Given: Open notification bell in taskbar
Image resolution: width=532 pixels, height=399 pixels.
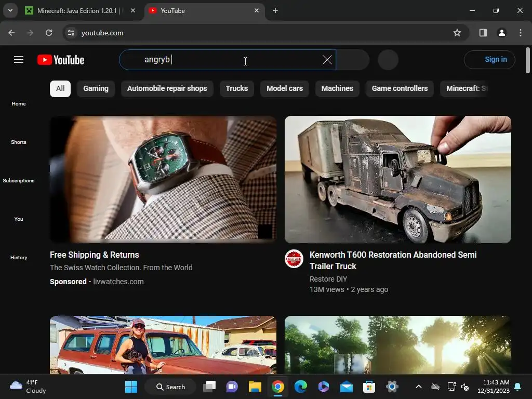Looking at the screenshot, I should point(518,387).
